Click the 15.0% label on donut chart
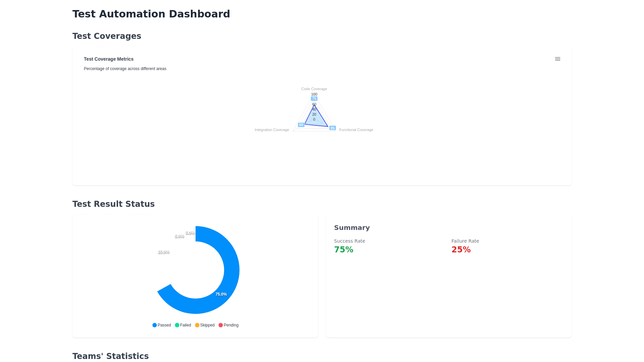The image size is (644, 362). (x=163, y=252)
